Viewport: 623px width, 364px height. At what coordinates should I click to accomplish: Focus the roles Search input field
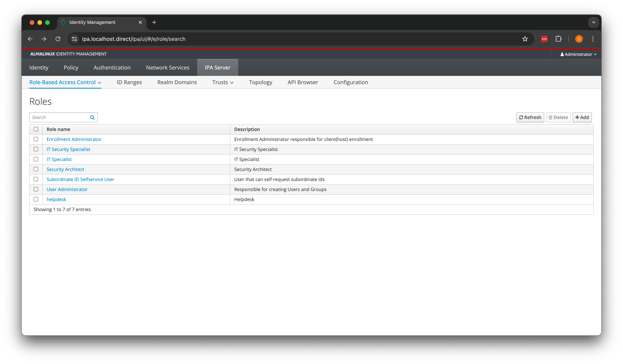tap(59, 117)
